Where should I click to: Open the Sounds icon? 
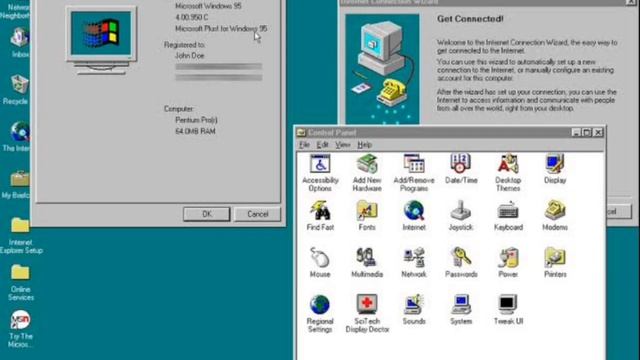414,309
